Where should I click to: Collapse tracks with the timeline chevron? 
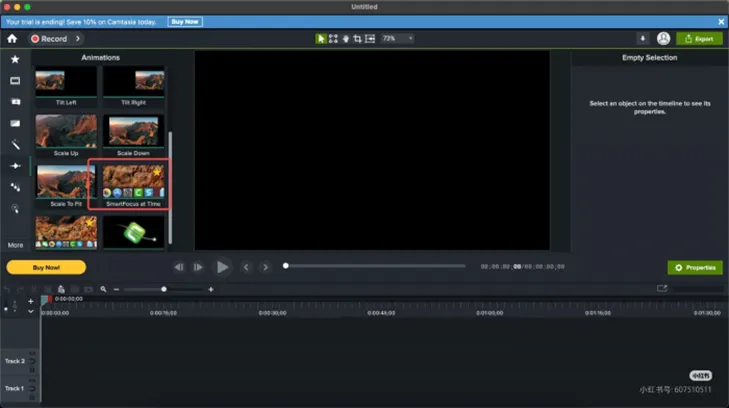coord(31,311)
